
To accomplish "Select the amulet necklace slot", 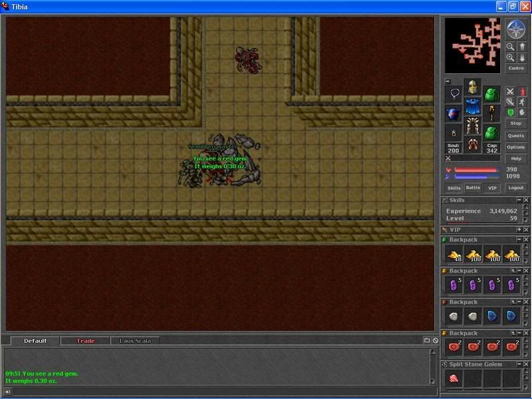I will point(454,94).
